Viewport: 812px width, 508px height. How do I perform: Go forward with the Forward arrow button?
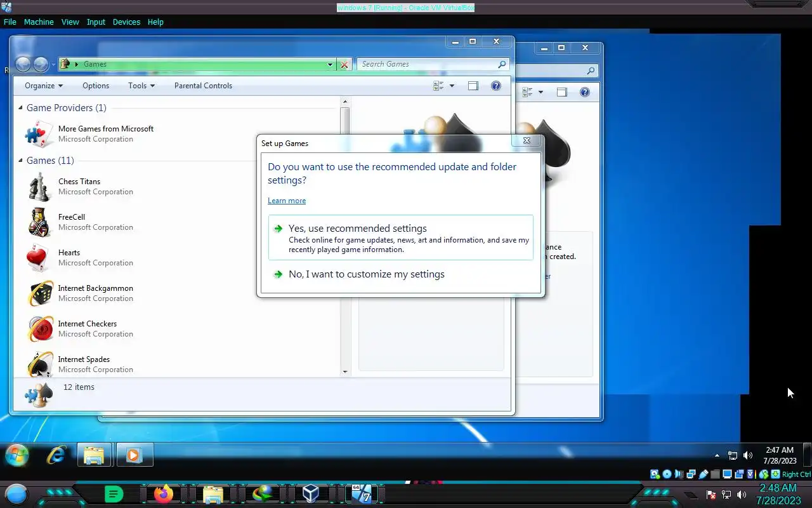(41, 64)
